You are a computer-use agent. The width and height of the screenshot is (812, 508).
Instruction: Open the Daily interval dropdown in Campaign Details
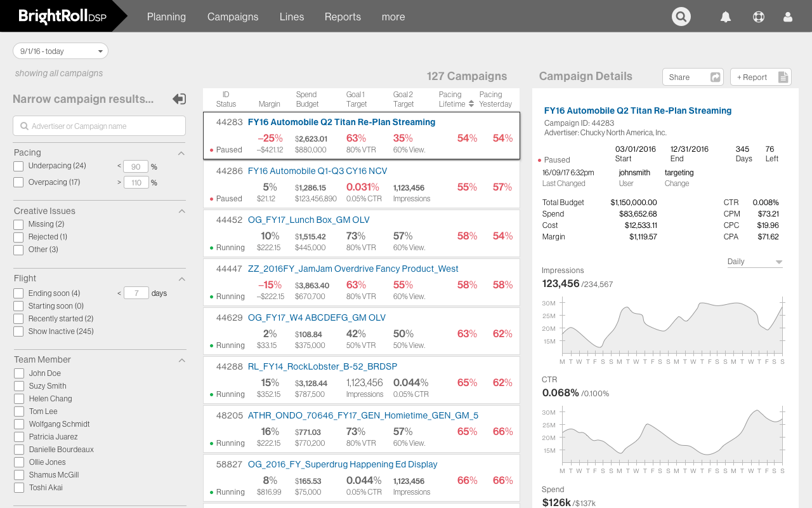(x=754, y=261)
